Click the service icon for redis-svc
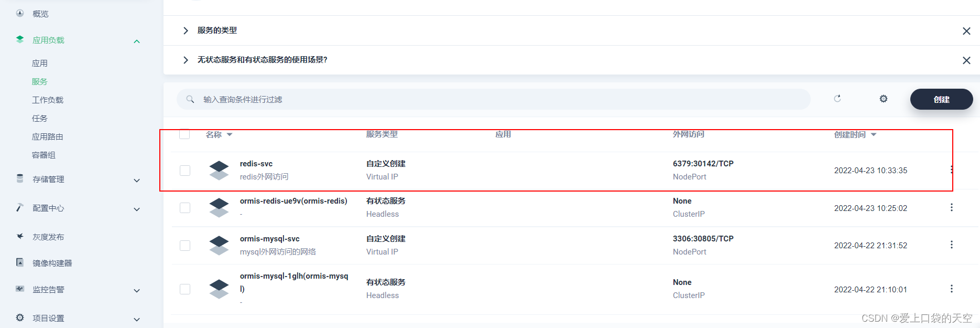The image size is (980, 328). coord(219,171)
